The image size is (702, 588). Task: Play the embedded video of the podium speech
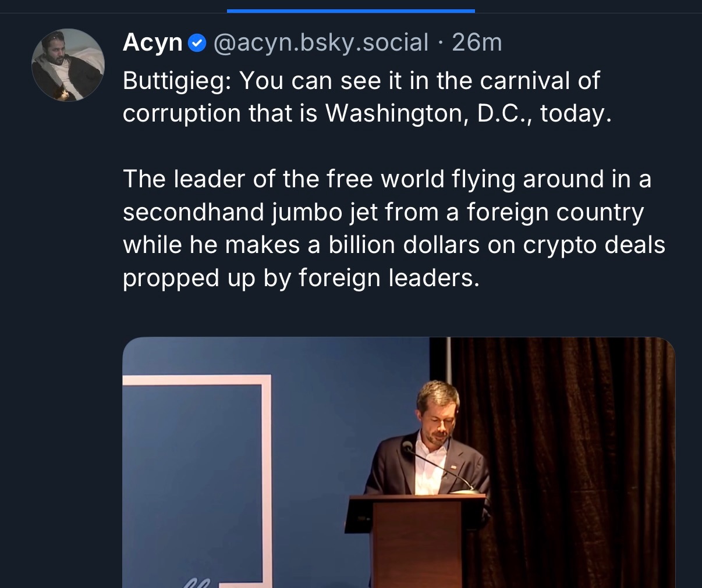click(x=399, y=462)
